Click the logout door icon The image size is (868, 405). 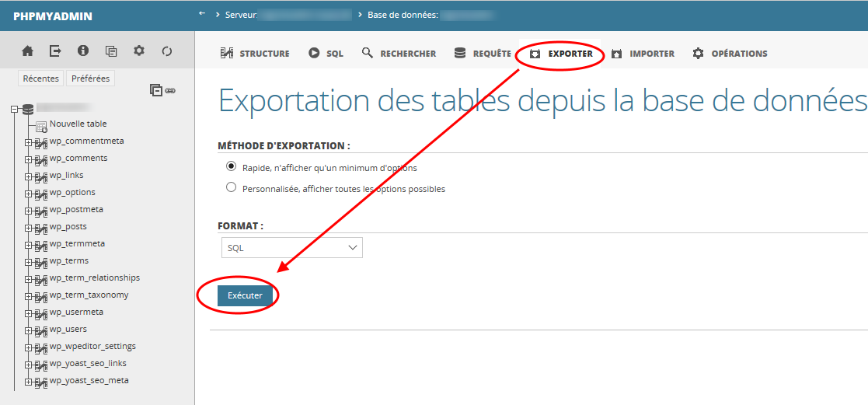(x=55, y=51)
